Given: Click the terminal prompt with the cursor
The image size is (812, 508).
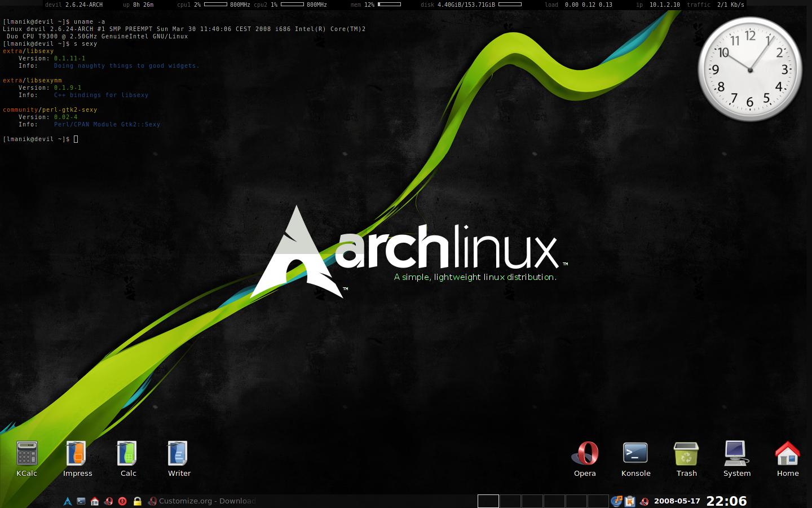Looking at the screenshot, I should coord(41,139).
